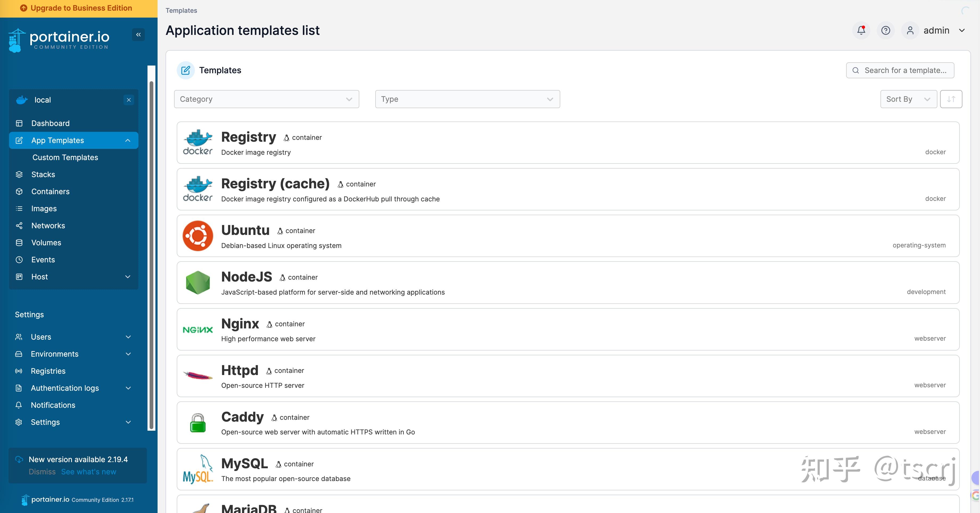Click the Search for a template field
The image size is (980, 513).
[x=900, y=70]
